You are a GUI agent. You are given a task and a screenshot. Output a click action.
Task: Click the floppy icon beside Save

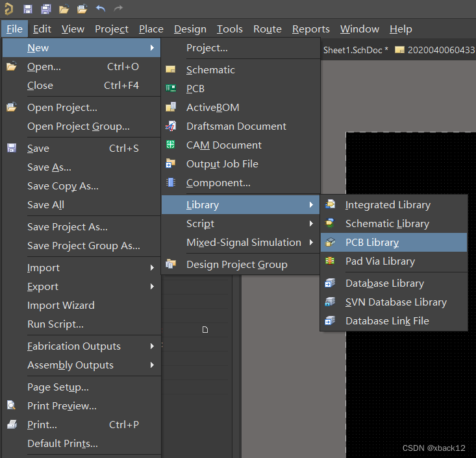coord(12,148)
